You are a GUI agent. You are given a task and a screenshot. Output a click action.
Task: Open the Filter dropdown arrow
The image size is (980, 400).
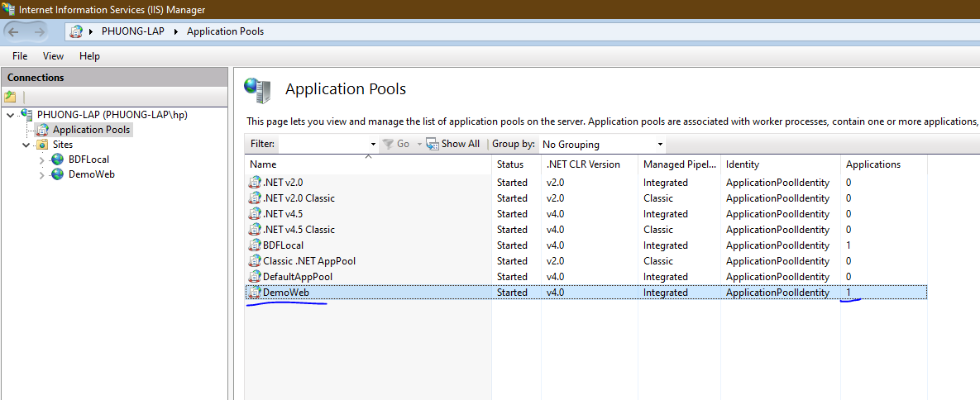click(373, 145)
